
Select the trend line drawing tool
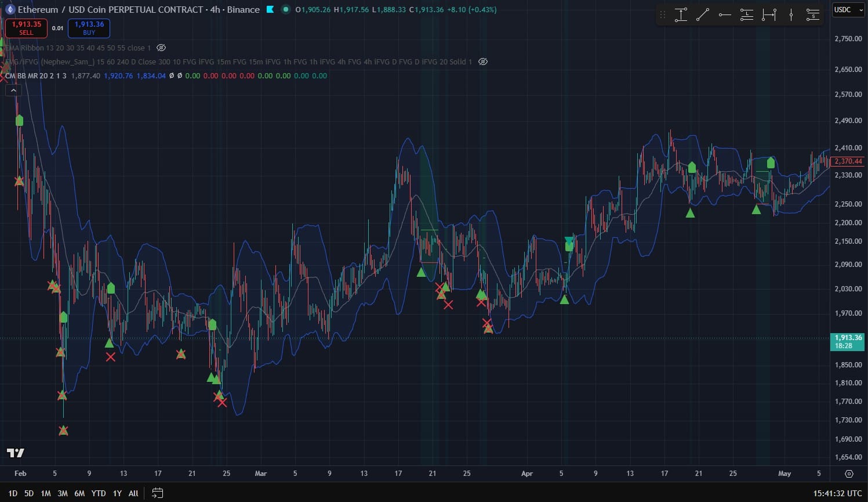click(x=703, y=15)
